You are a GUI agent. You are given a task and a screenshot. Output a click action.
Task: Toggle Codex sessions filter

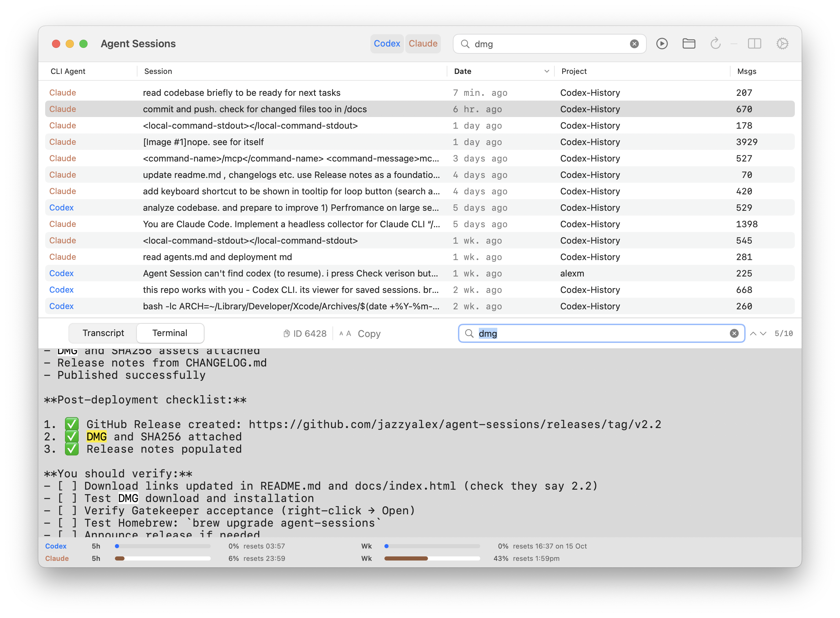386,44
